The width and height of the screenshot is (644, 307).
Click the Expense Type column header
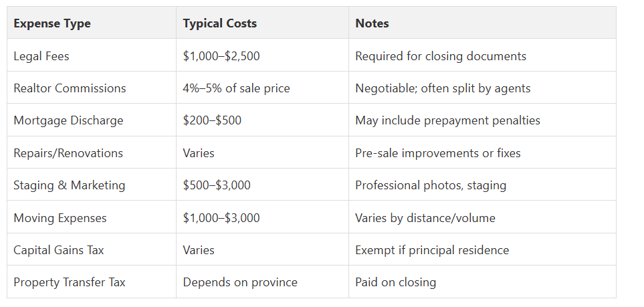52,23
